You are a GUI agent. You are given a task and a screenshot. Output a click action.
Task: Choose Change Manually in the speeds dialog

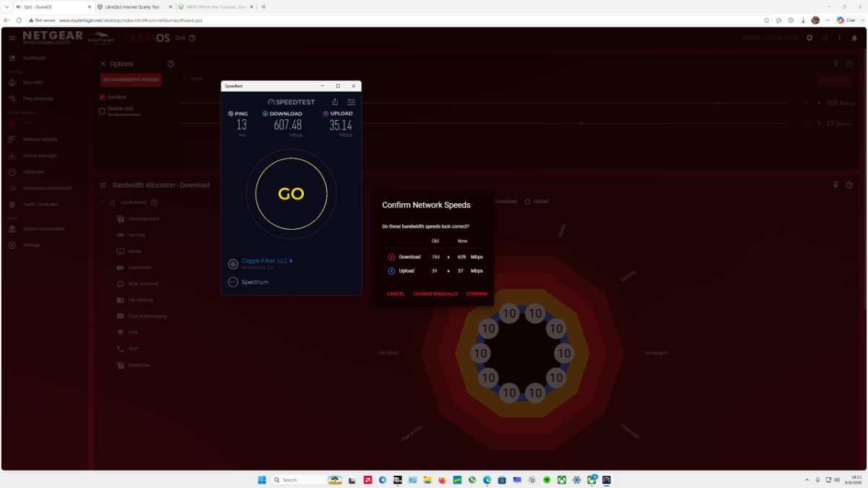tap(435, 294)
